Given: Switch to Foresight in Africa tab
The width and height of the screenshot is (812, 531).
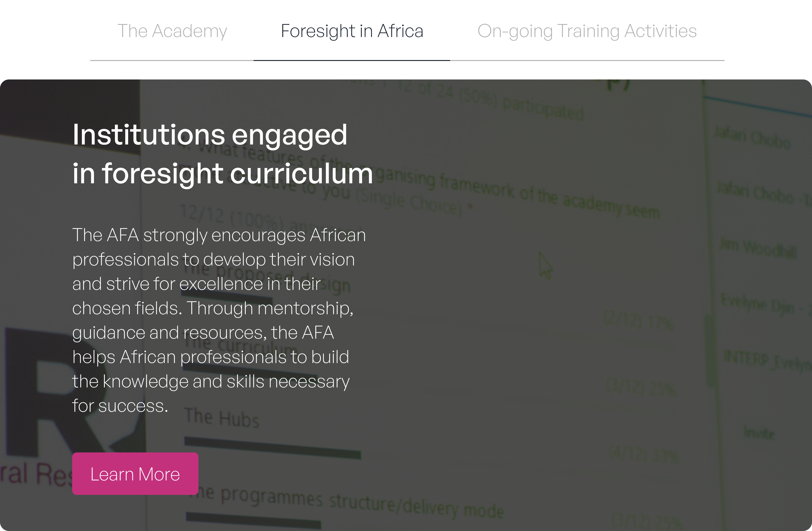Looking at the screenshot, I should (352, 31).
